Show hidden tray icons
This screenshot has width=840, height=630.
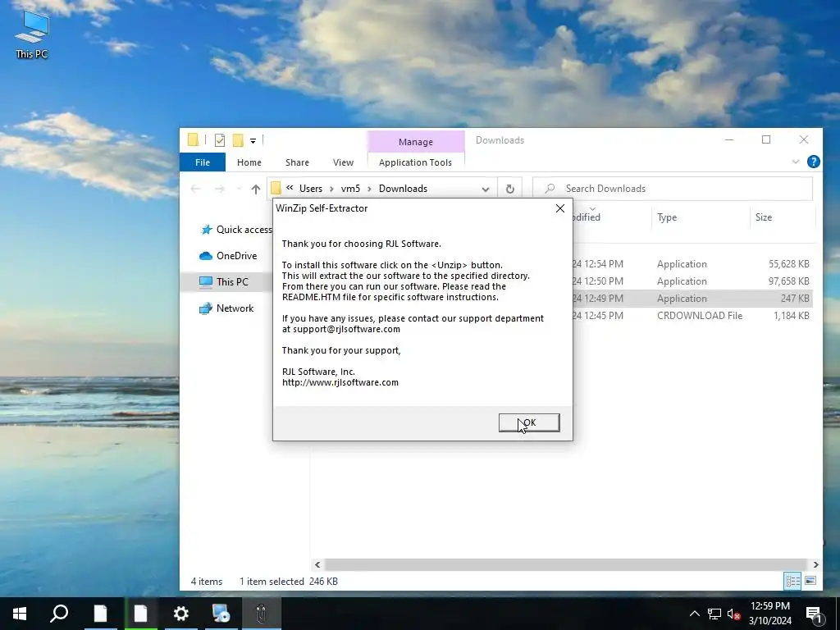[694, 614]
